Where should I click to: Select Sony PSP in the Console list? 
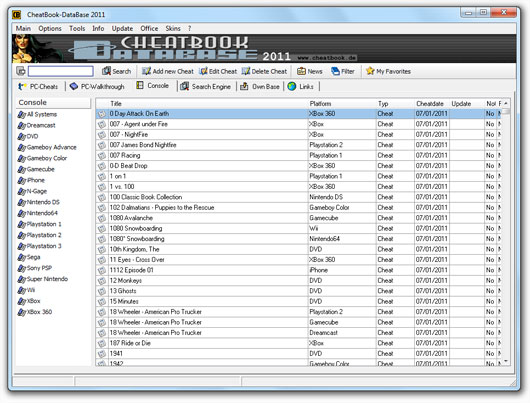click(x=39, y=268)
